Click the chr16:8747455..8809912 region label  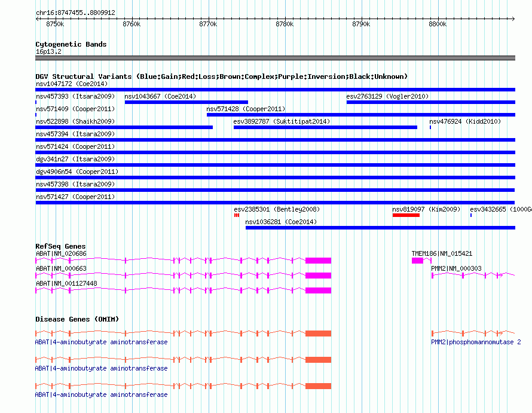coord(76,13)
